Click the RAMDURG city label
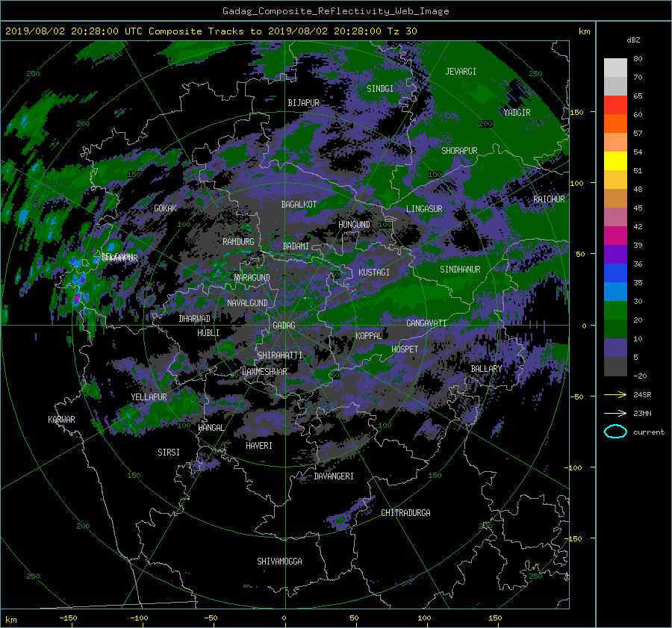The height and width of the screenshot is (628, 672). (238, 242)
